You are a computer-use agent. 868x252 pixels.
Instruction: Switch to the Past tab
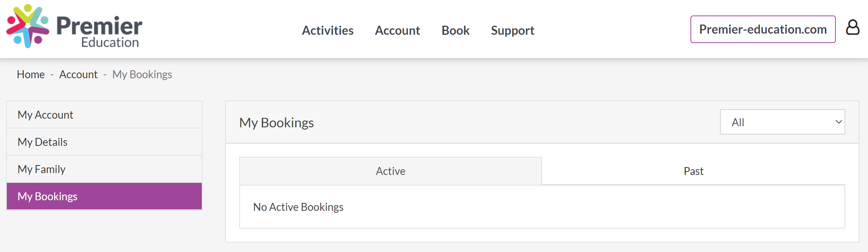click(x=693, y=171)
